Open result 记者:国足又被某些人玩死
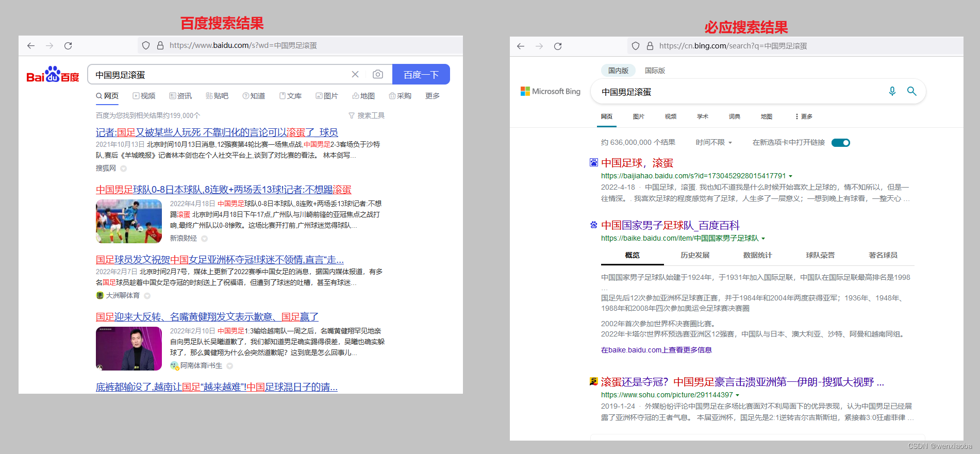 (x=217, y=132)
